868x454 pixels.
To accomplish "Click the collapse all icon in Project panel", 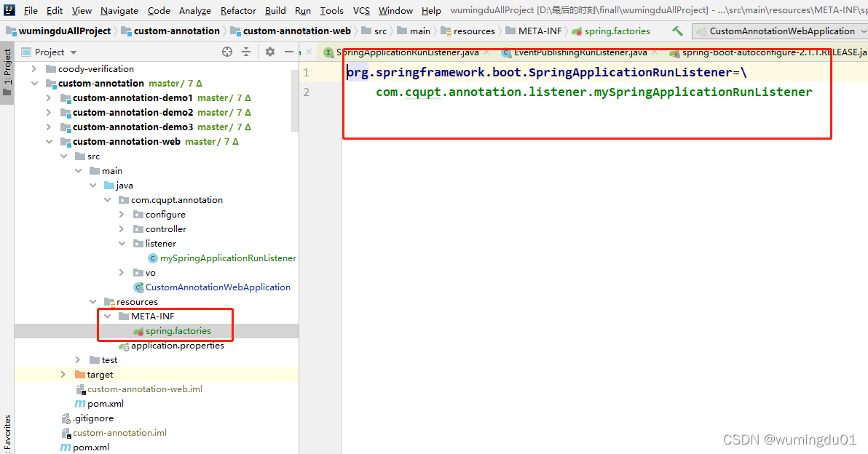I will [246, 52].
